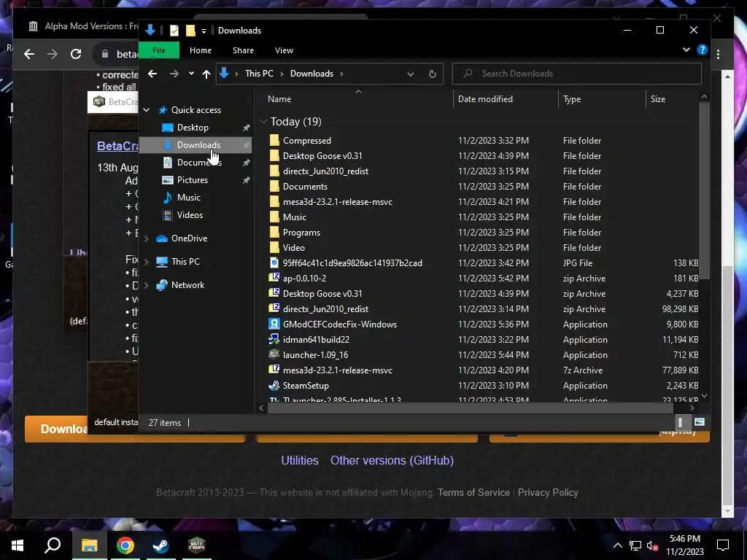Open Other versions (GitHub) link
This screenshot has width=747, height=560.
(x=392, y=461)
